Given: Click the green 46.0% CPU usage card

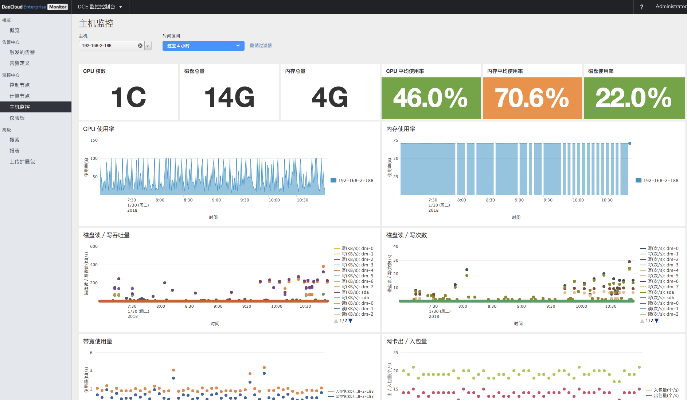Looking at the screenshot, I should [x=430, y=98].
